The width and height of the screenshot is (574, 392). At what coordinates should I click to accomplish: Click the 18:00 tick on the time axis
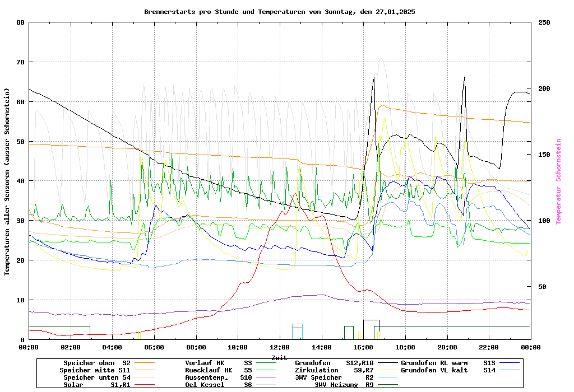405,347
